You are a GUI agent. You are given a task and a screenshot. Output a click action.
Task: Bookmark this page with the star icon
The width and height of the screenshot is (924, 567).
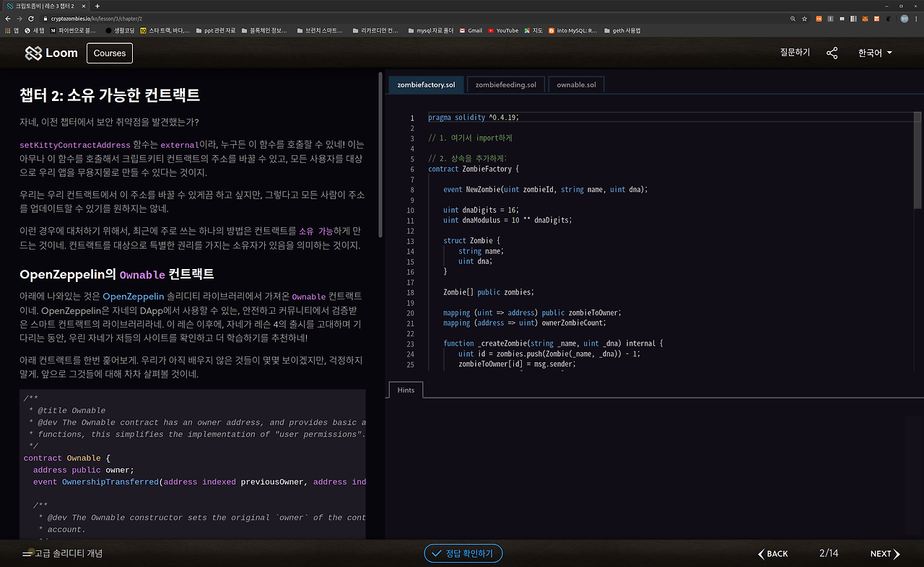805,18
